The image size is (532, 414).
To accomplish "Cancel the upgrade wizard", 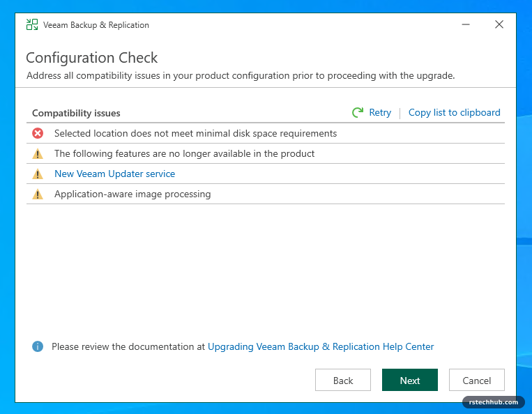I will (477, 380).
